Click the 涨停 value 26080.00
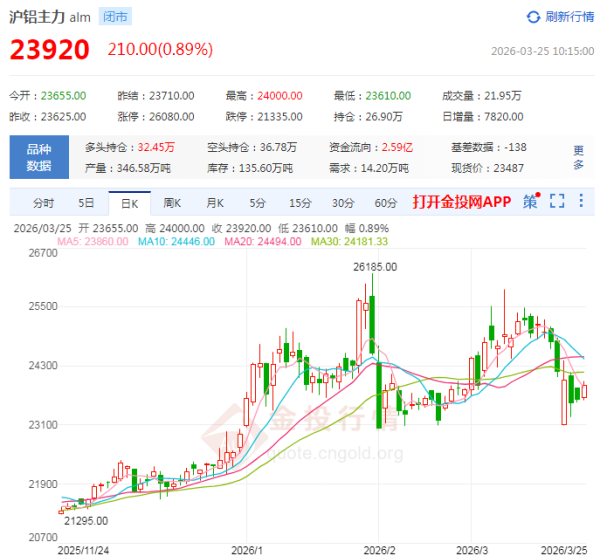 click(172, 117)
